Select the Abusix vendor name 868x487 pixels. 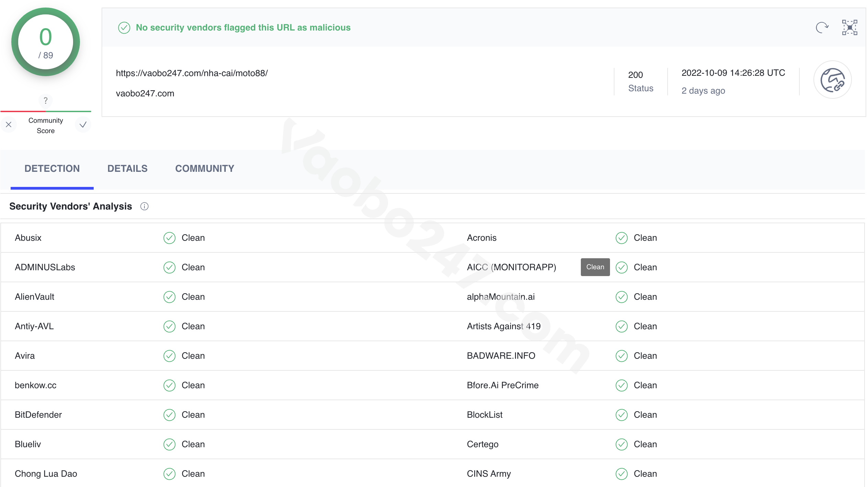28,238
